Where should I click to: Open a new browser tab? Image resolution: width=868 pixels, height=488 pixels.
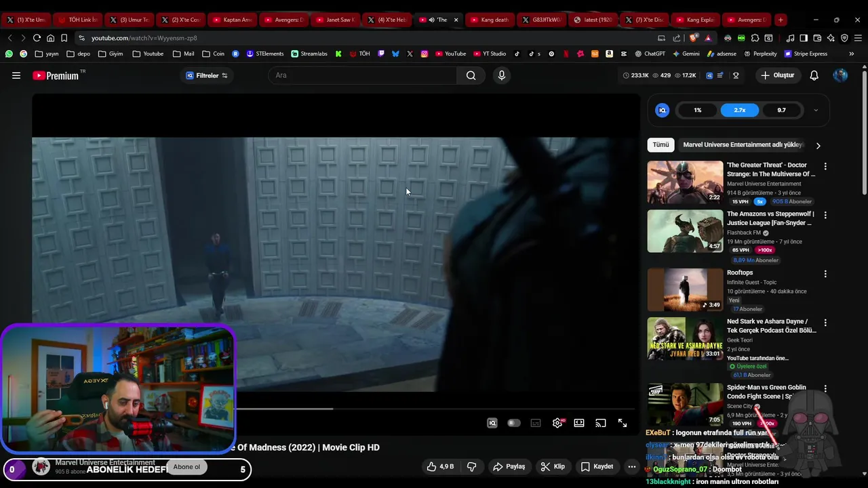[x=781, y=20]
